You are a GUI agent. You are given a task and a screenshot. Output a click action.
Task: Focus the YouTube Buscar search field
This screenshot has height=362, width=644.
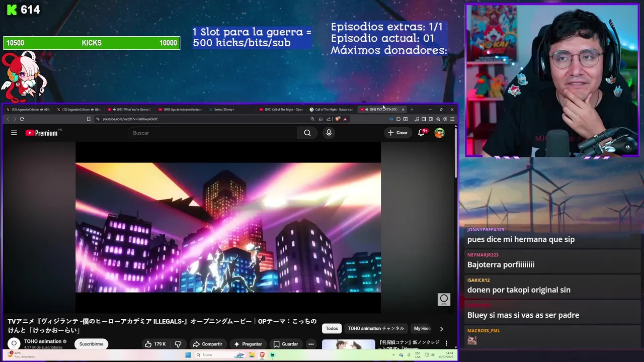212,133
